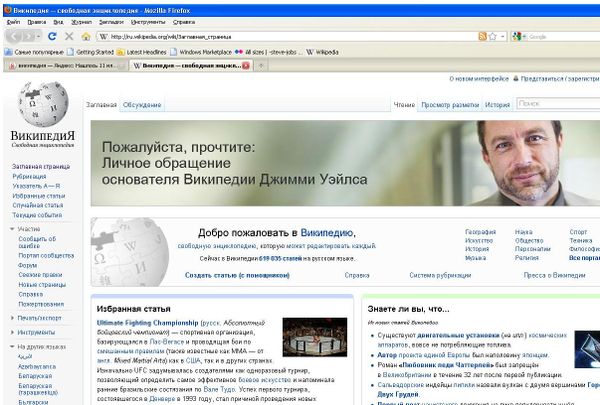
Task: Open the Инструменты menu
Action: (x=148, y=22)
